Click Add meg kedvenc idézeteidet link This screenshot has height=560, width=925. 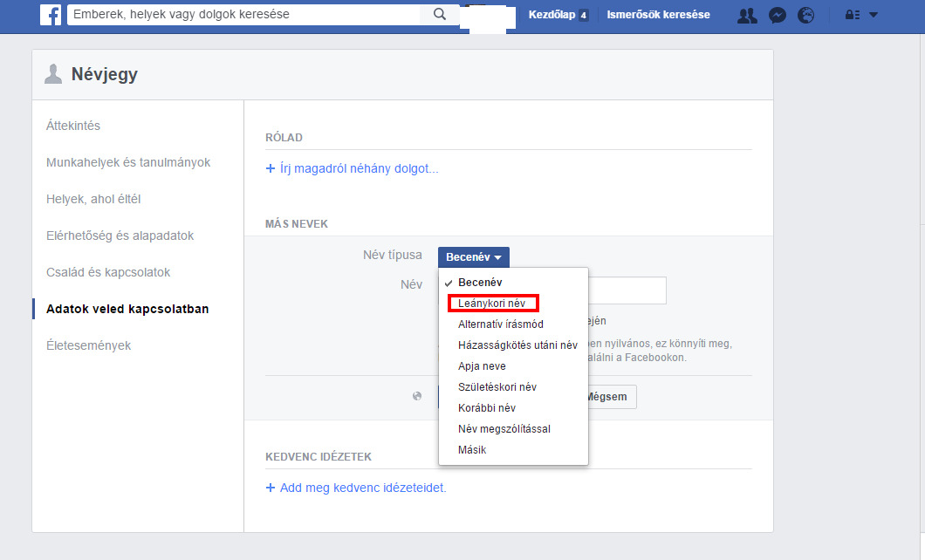coord(363,488)
